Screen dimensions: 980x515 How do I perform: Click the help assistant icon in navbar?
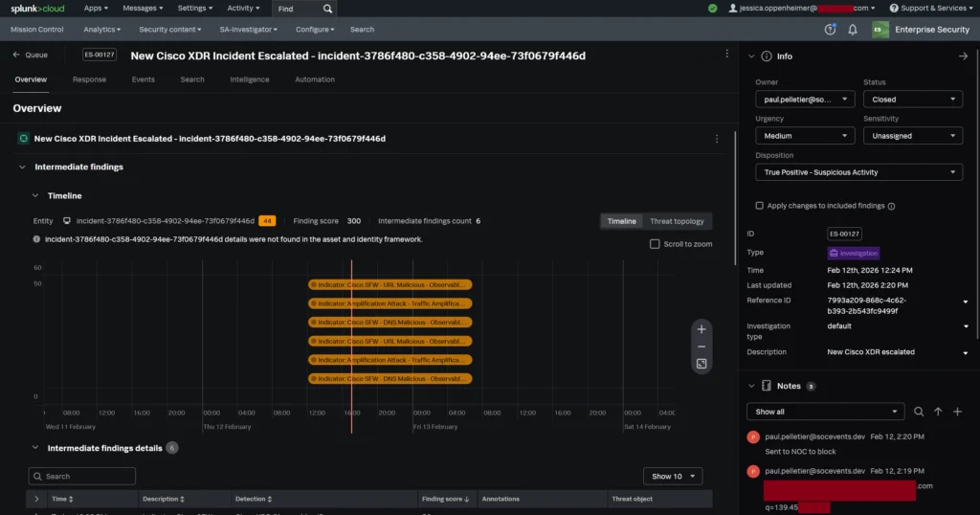point(830,30)
